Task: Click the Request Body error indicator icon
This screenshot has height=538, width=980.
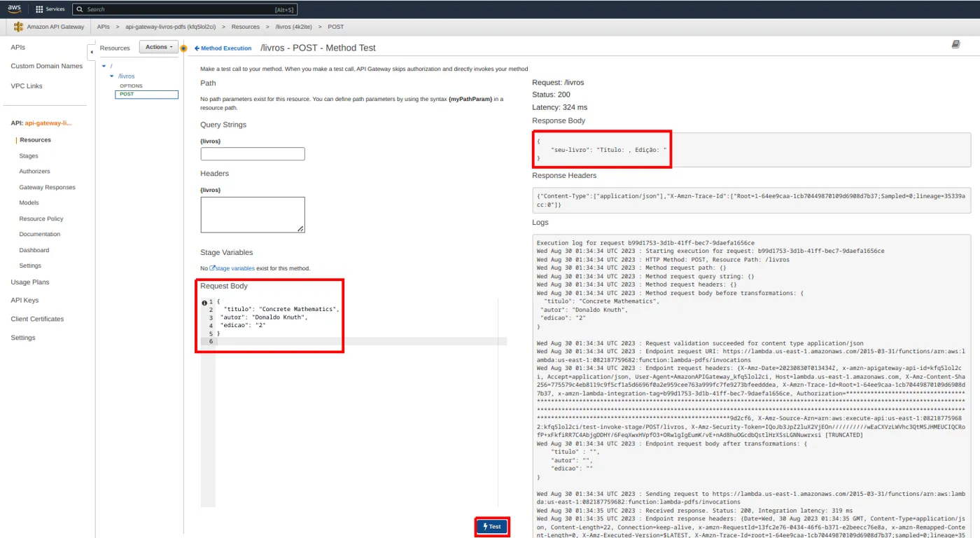Action: (x=204, y=303)
